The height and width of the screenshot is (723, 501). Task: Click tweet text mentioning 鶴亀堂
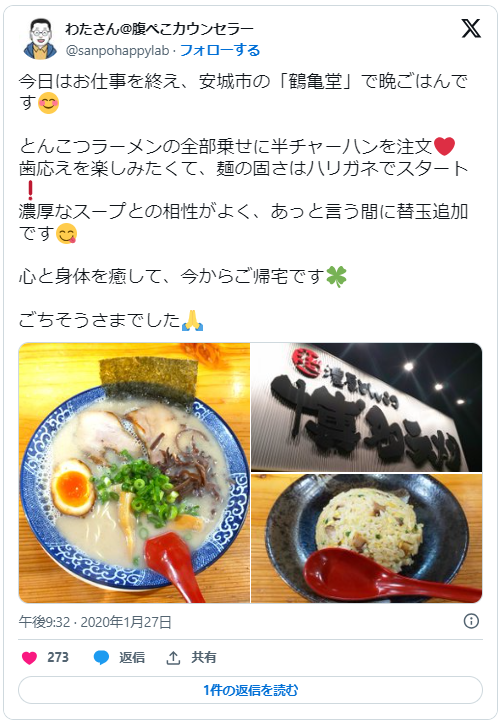tap(243, 92)
